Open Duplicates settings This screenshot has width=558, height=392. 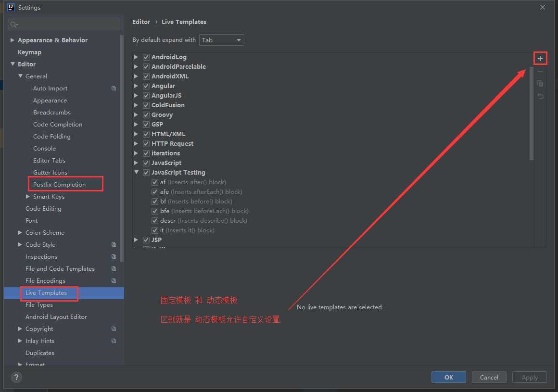[40, 353]
